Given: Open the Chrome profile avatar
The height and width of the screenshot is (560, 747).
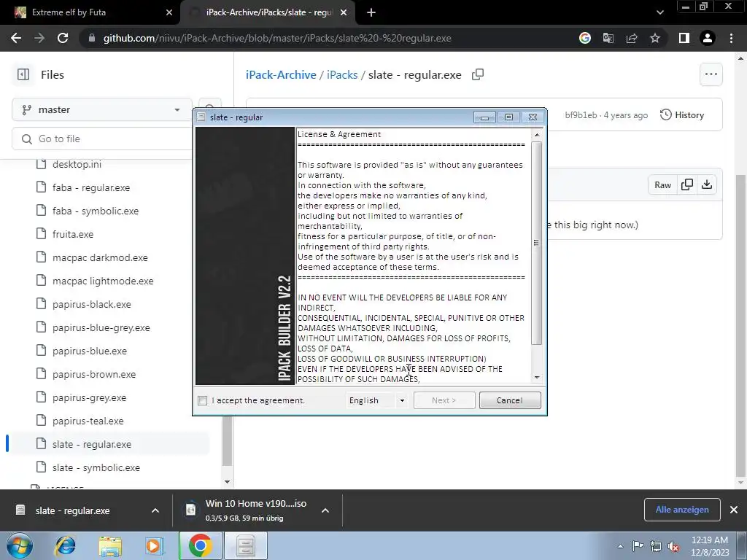Looking at the screenshot, I should [x=708, y=38].
